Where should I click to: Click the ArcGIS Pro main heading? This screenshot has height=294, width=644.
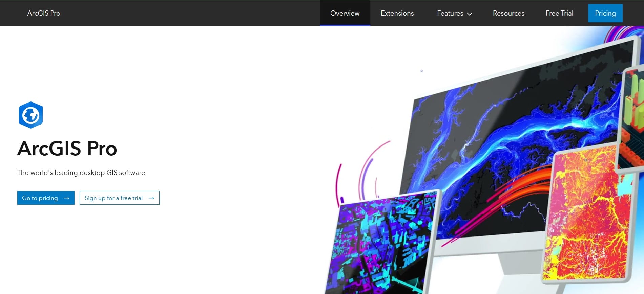click(67, 148)
